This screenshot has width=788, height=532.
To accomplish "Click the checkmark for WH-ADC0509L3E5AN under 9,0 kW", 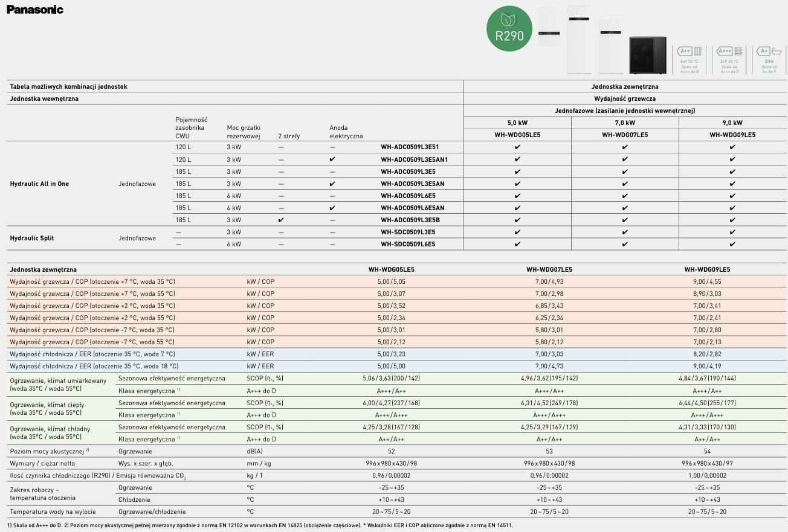I will 732,184.
